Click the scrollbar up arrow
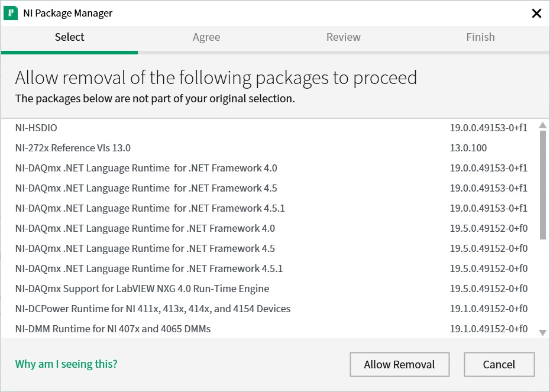550x392 pixels. coord(542,125)
